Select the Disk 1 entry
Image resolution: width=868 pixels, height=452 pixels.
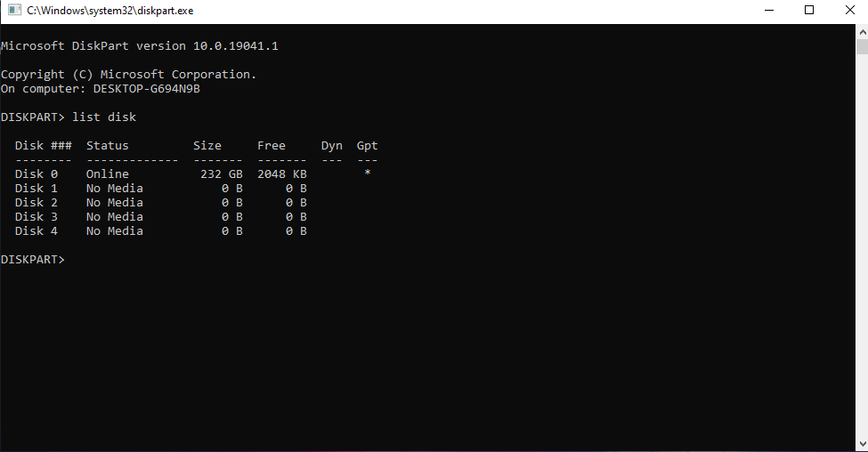coord(37,189)
